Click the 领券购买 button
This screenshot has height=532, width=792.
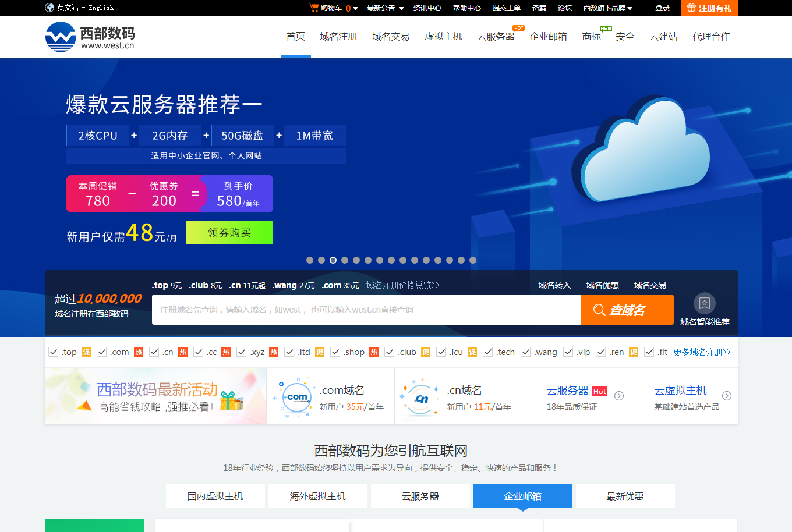[229, 233]
